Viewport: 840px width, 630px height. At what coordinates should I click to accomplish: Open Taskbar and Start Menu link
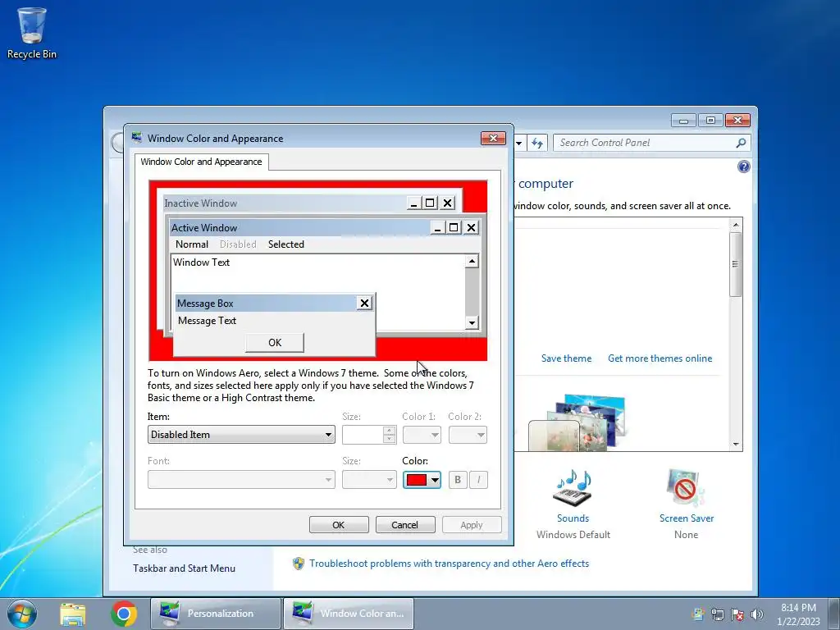185,568
